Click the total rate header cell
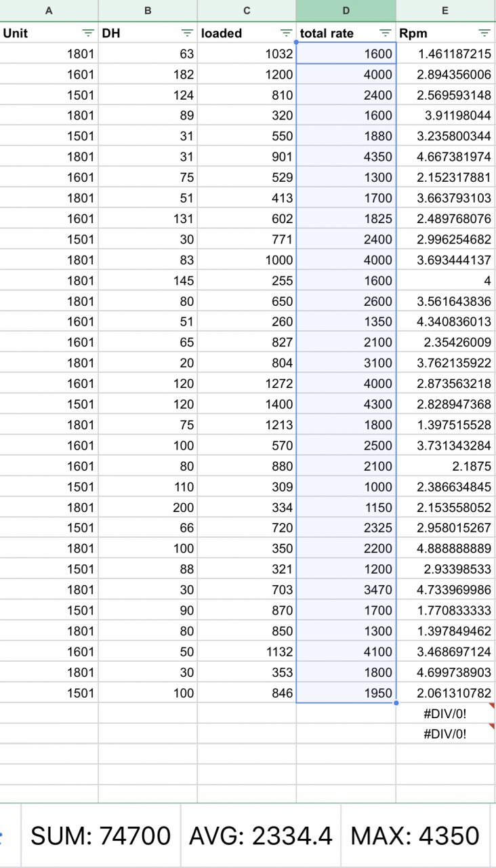Screen dimensions: 496x868 [336, 33]
